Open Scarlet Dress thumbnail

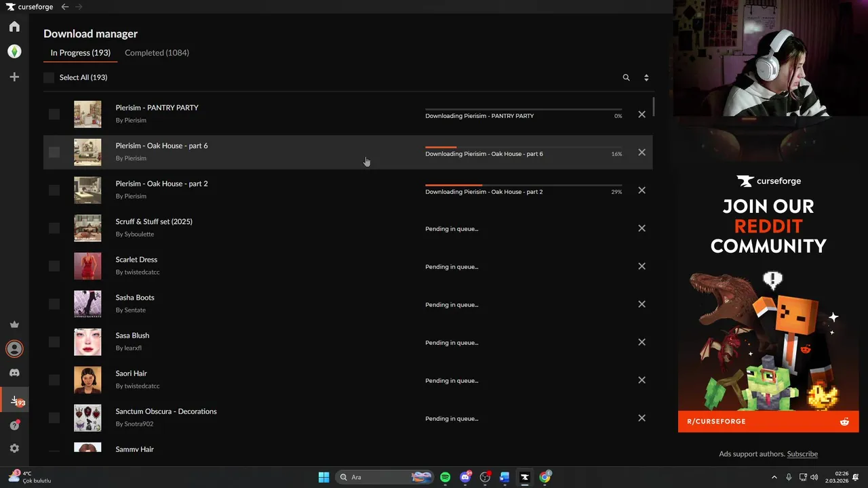pyautogui.click(x=87, y=266)
